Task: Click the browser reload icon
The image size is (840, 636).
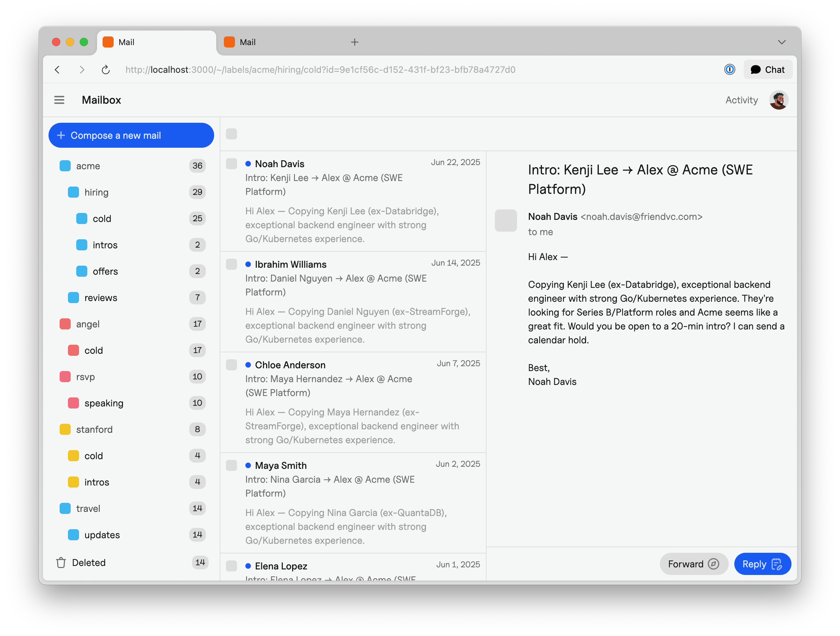Action: coord(106,69)
